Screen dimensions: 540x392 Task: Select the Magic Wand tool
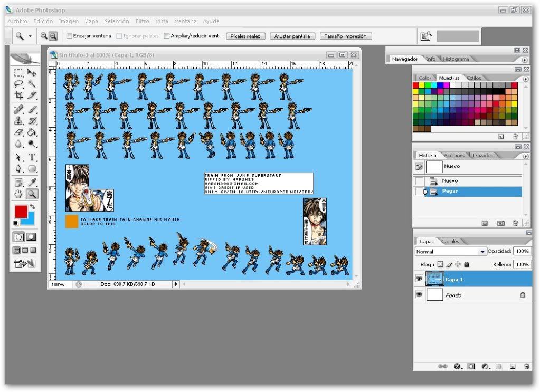tap(32, 84)
